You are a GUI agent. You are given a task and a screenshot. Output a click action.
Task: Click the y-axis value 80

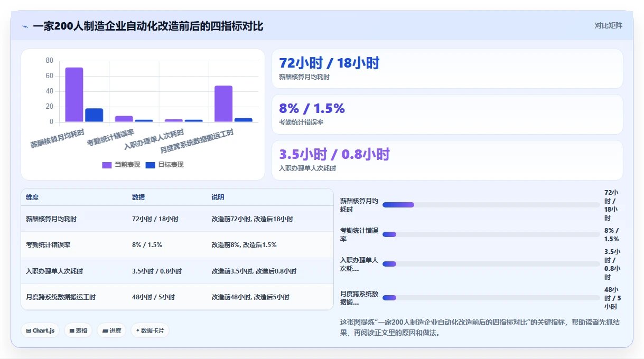50,61
